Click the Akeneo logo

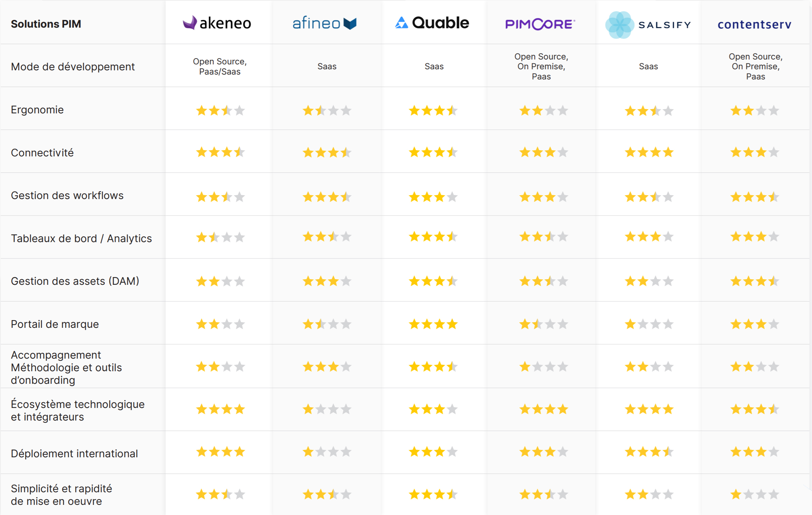click(x=217, y=23)
